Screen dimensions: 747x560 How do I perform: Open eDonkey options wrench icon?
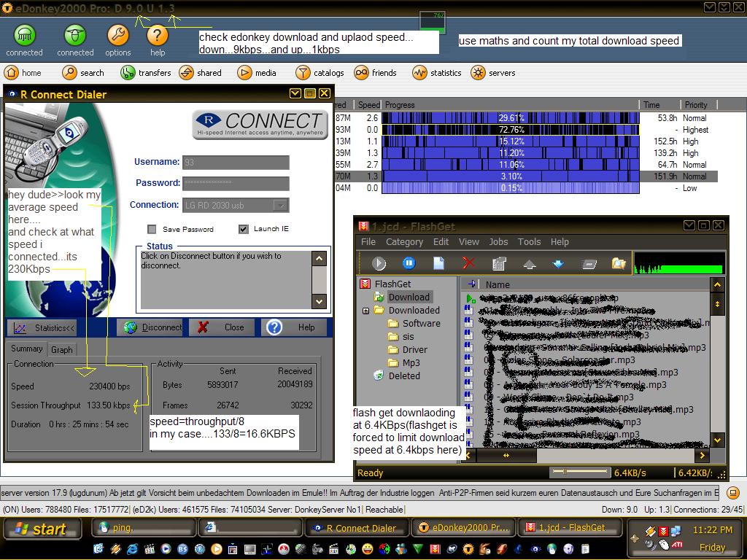click(x=117, y=36)
